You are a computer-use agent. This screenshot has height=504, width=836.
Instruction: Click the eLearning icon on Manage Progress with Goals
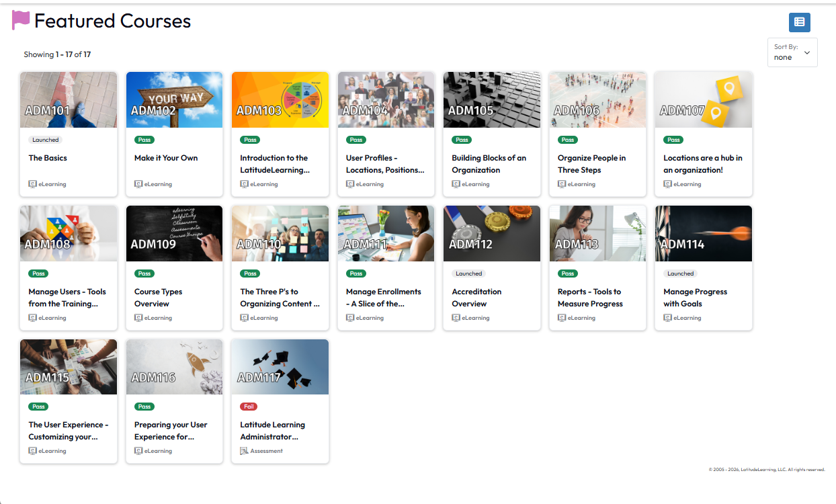pos(667,318)
